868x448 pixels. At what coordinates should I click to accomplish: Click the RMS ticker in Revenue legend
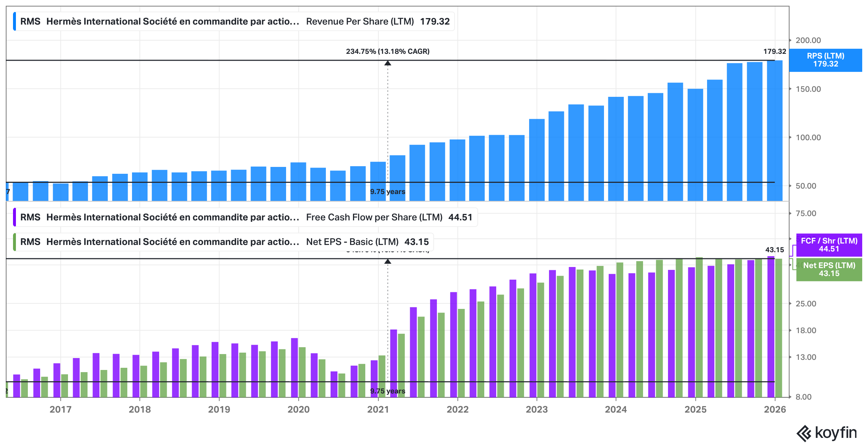(30, 22)
